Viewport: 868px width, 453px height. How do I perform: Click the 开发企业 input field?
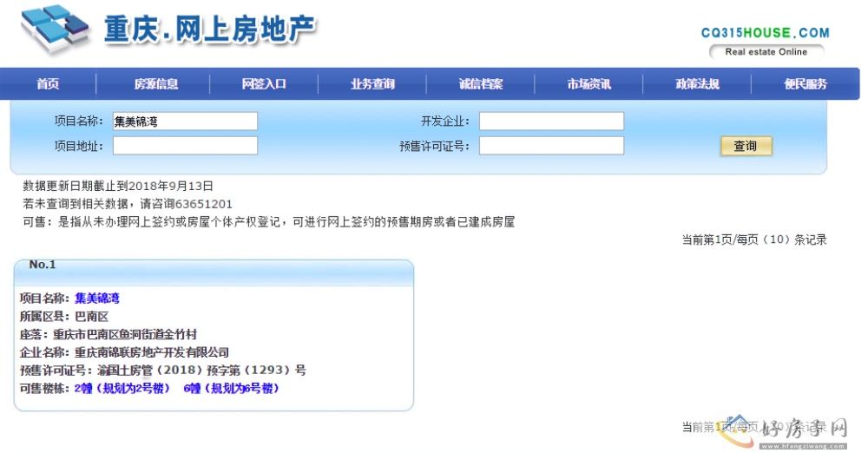point(551,121)
